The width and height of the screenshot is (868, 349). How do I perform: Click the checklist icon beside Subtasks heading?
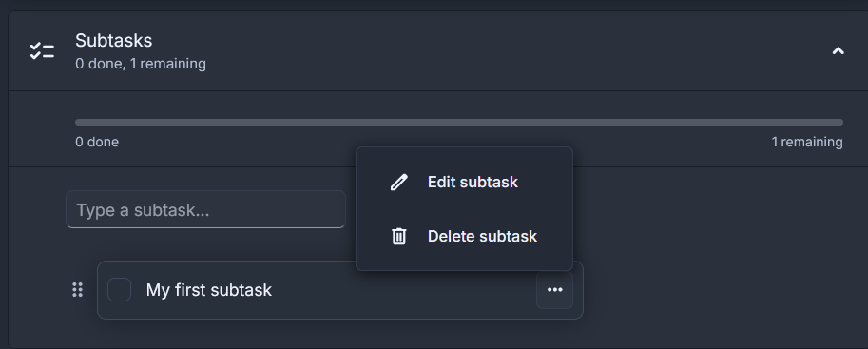click(42, 51)
